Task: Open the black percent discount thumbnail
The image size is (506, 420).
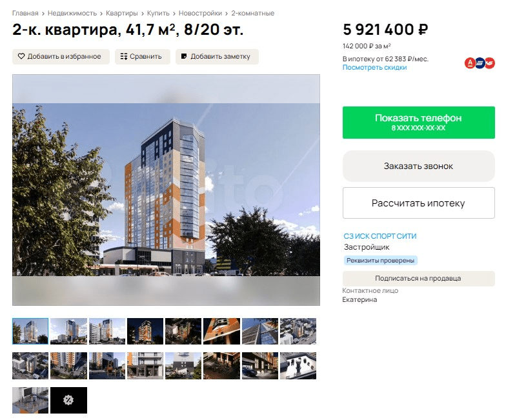Action: (68, 400)
